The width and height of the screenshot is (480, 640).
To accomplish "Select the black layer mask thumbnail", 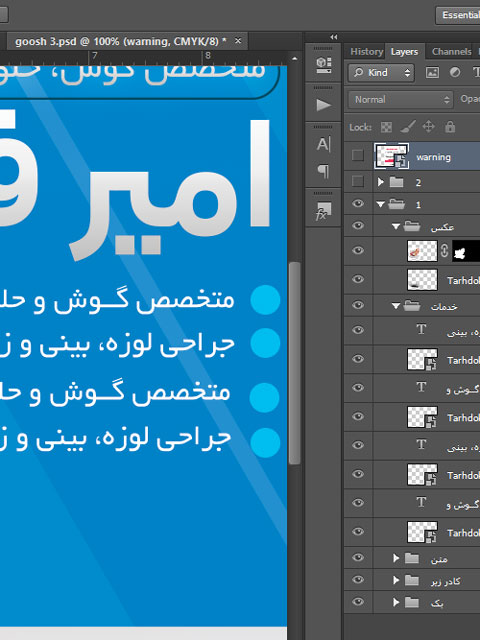I will coord(466,251).
